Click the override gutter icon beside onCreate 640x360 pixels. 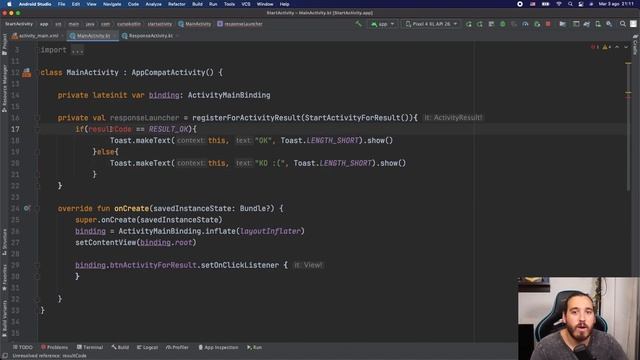pos(27,209)
